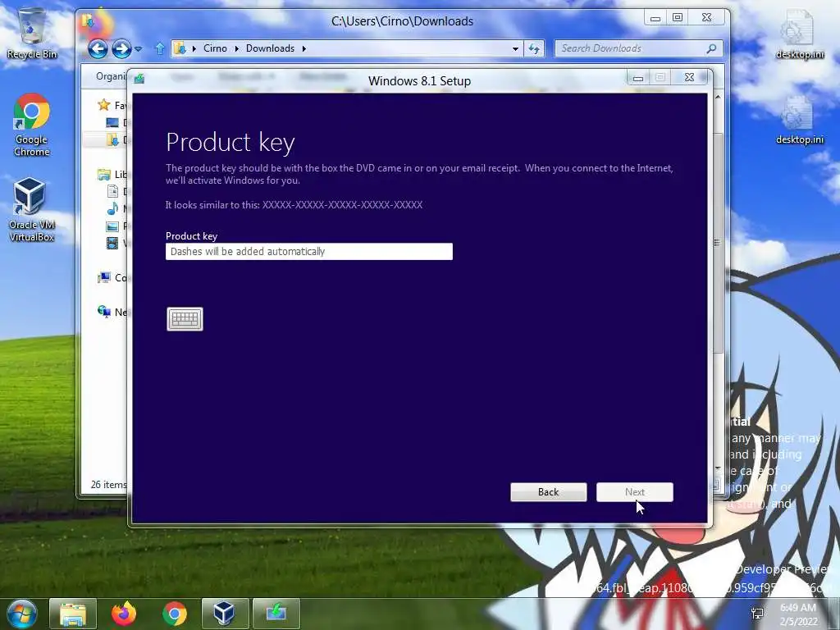Open Windows Explorer from the taskbar
Viewport: 840px width, 630px height.
pos(73,614)
